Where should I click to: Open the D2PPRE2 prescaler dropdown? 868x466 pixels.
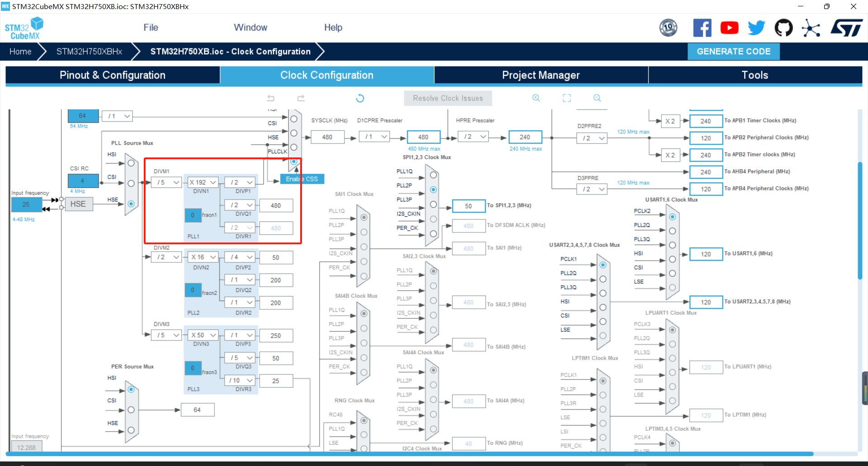click(592, 138)
